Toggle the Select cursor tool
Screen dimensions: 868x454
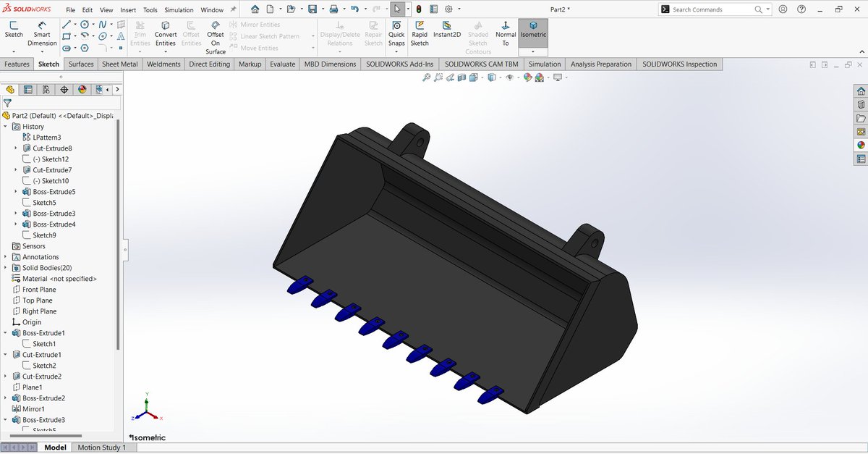pos(398,9)
